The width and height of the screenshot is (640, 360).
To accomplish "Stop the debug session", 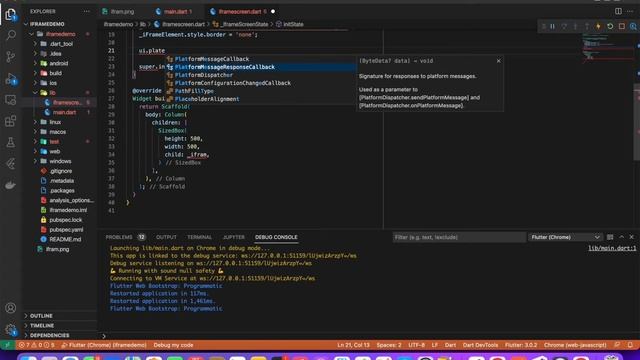I will [x=622, y=26].
